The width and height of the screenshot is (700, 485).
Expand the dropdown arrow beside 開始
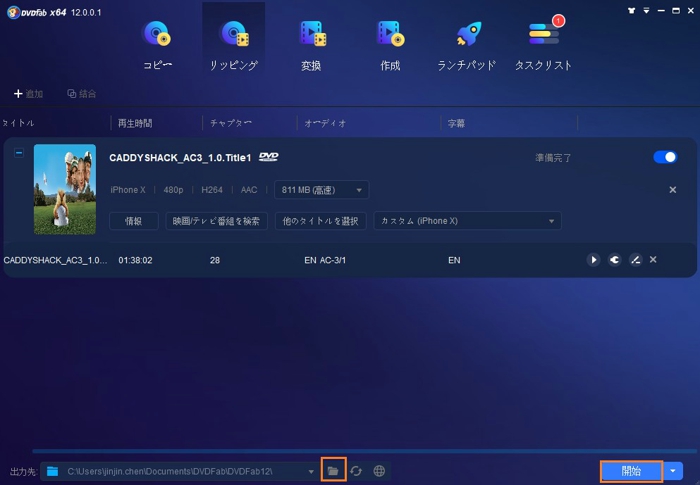tap(677, 471)
